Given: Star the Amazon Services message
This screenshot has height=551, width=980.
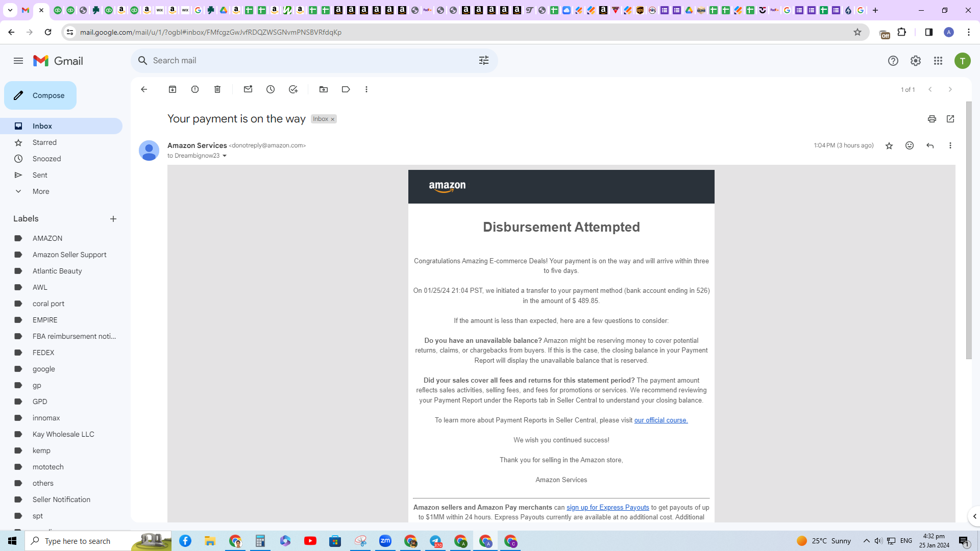Looking at the screenshot, I should pos(889,146).
